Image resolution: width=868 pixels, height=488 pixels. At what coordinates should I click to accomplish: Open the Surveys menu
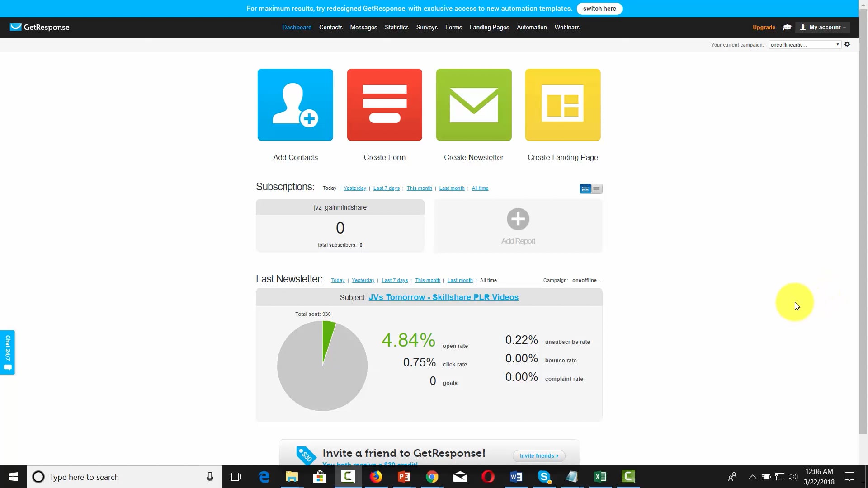click(x=427, y=28)
